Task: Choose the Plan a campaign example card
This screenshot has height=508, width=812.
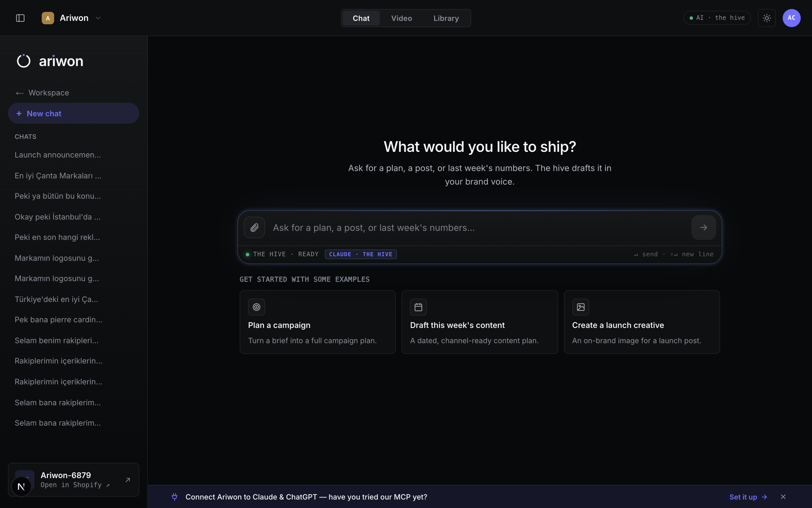Action: click(317, 322)
